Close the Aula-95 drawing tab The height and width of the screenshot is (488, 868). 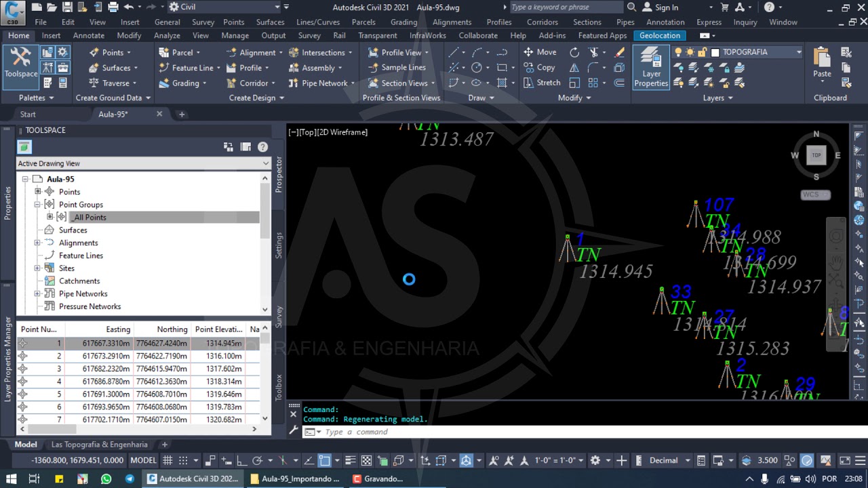(x=159, y=114)
